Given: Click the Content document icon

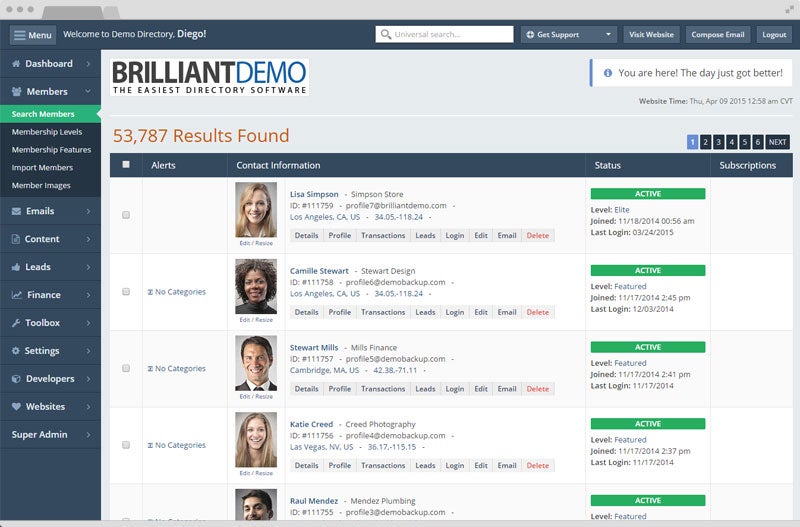Looking at the screenshot, I should 16,239.
